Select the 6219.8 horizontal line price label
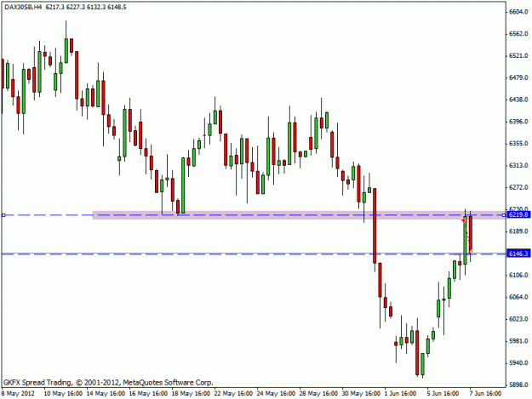 pyautogui.click(x=518, y=214)
